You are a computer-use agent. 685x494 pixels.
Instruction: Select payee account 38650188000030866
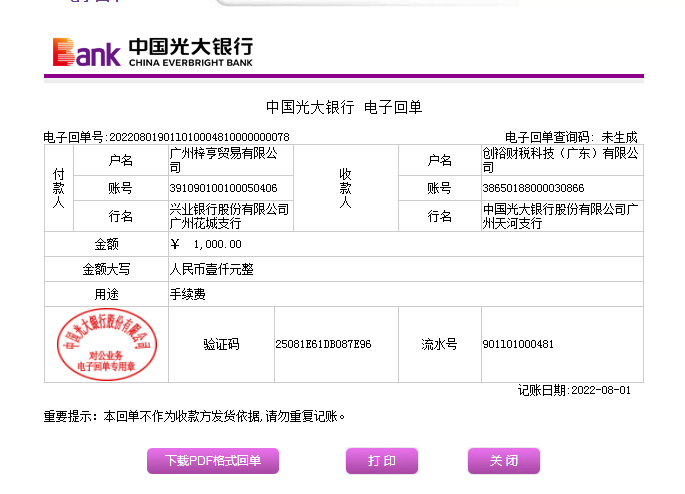(x=533, y=188)
